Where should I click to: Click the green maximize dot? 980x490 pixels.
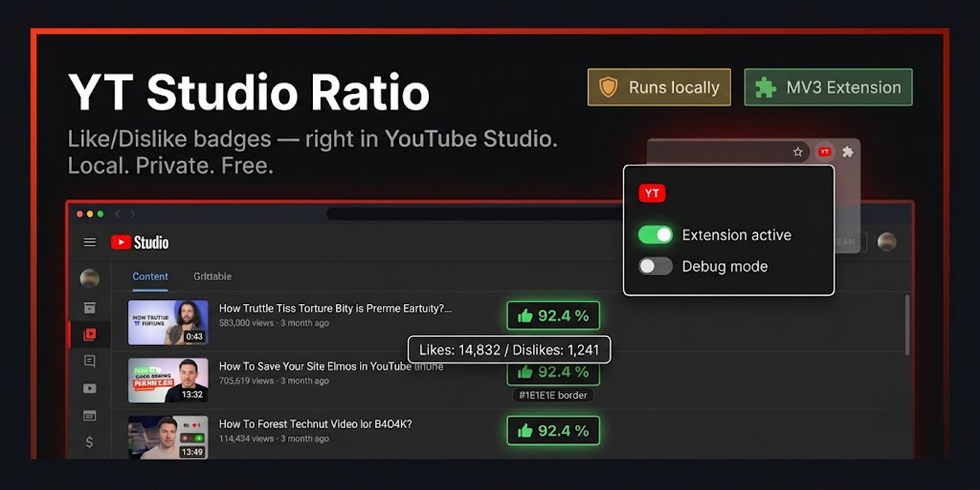(100, 214)
